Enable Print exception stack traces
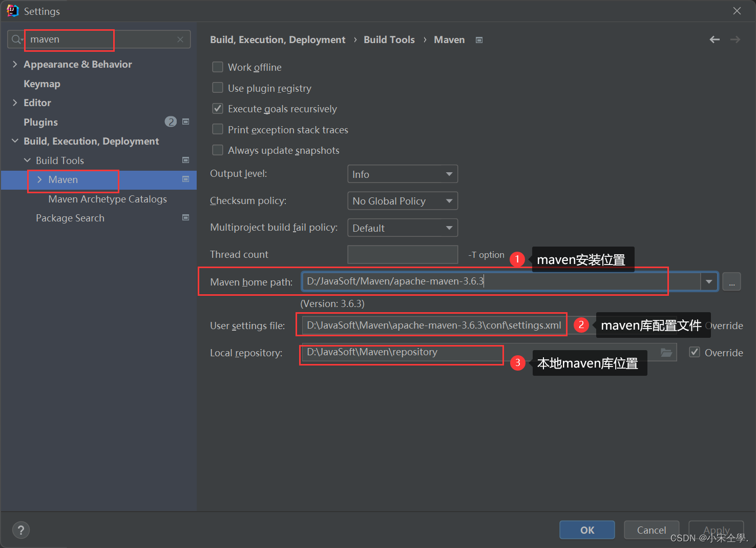The width and height of the screenshot is (756, 548). pyautogui.click(x=218, y=129)
